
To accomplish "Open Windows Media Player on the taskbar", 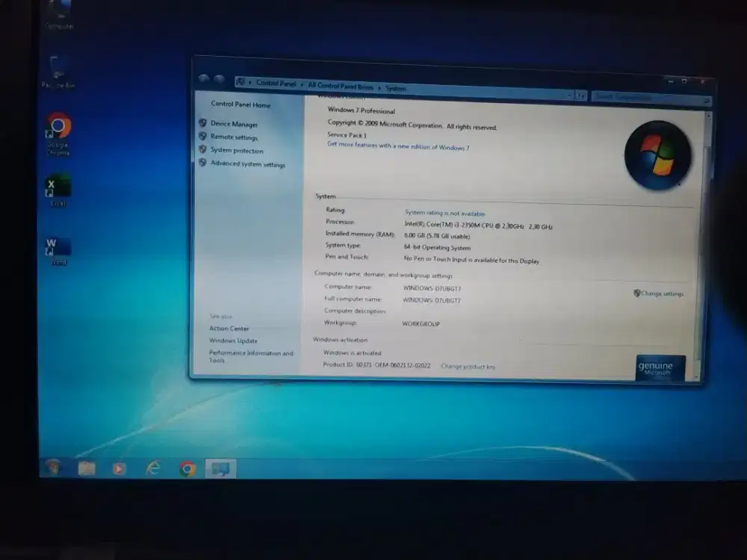I will [119, 469].
